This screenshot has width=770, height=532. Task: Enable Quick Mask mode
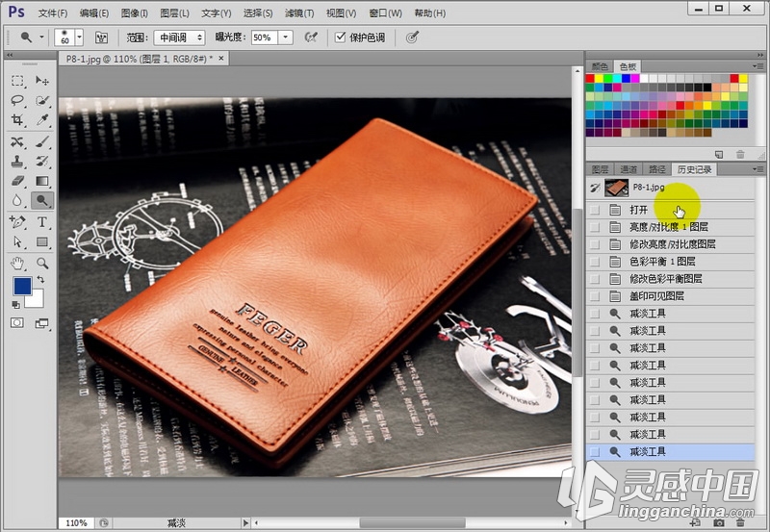point(17,322)
